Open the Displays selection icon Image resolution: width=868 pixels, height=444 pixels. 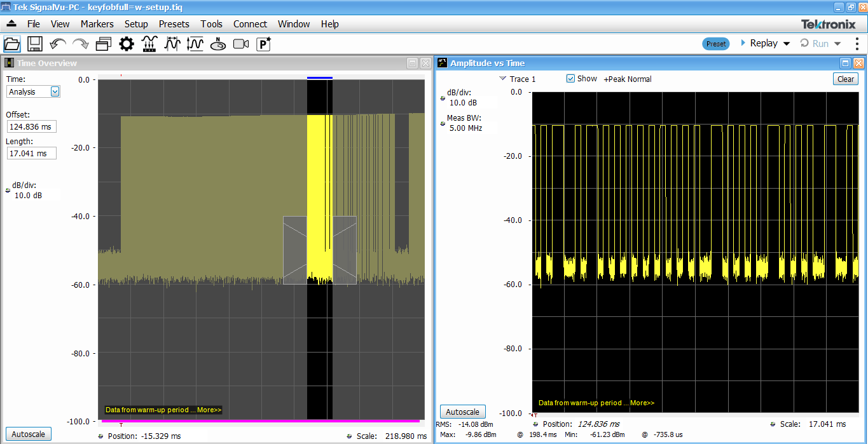[102, 43]
